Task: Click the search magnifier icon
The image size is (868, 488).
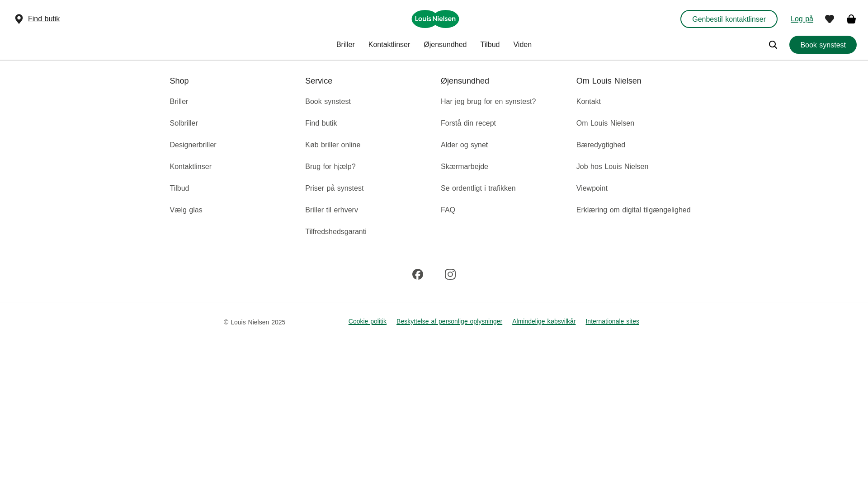Action: pyautogui.click(x=773, y=45)
